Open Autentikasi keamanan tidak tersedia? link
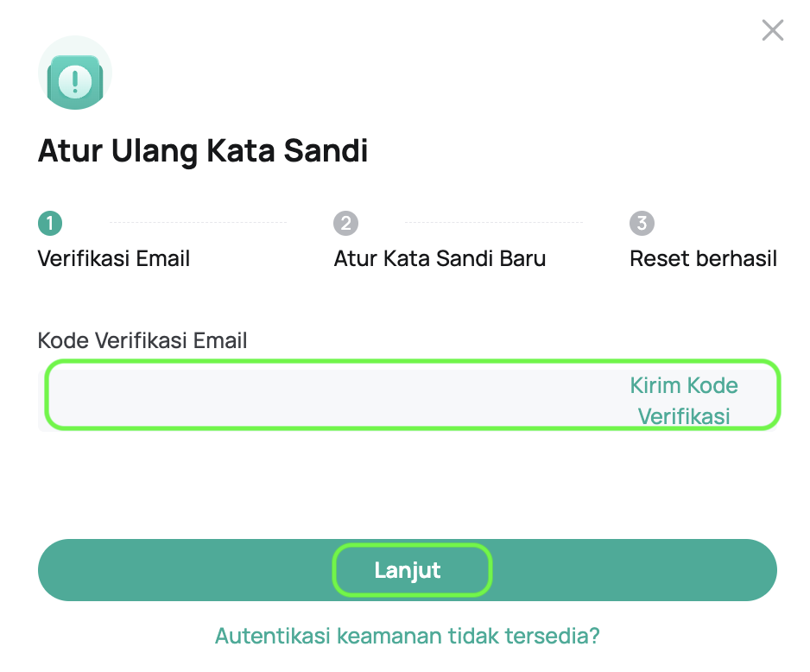 click(407, 637)
